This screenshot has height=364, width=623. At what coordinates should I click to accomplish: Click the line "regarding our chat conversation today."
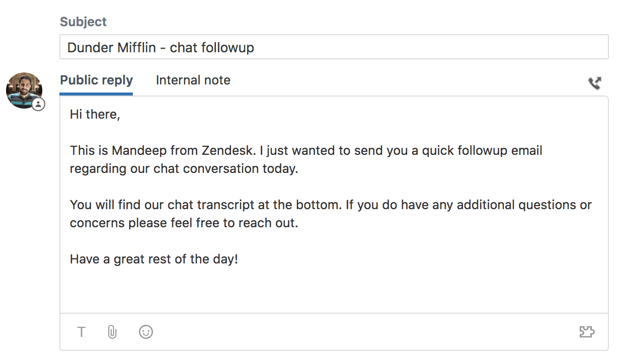(x=184, y=169)
